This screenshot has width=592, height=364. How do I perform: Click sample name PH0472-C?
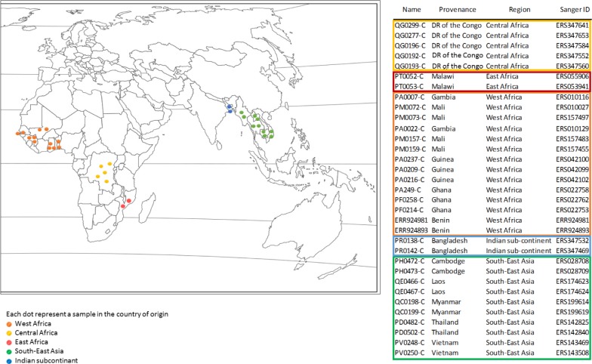tap(409, 261)
